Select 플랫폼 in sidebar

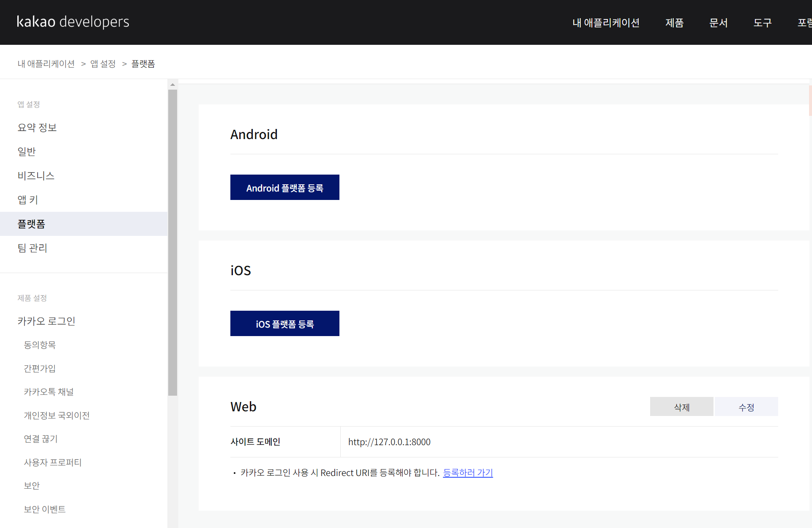[84, 224]
